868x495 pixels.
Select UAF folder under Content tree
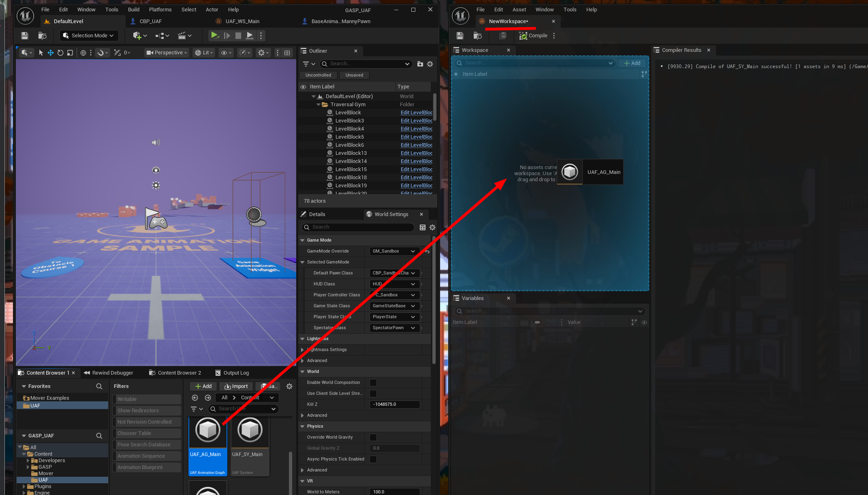pos(43,480)
